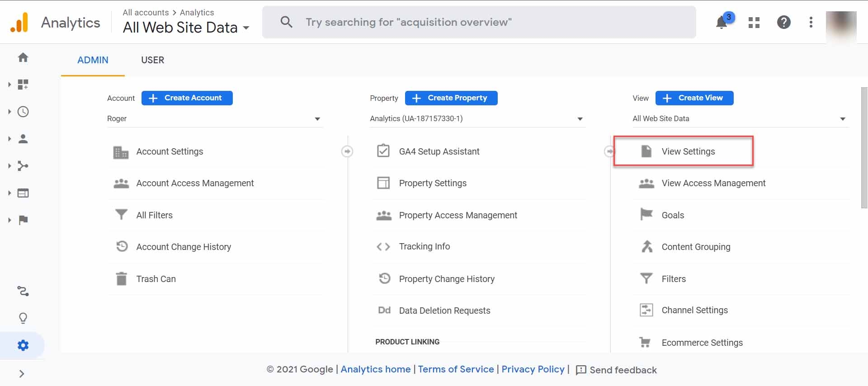
Task: Open the Audience person icon
Action: 23,139
